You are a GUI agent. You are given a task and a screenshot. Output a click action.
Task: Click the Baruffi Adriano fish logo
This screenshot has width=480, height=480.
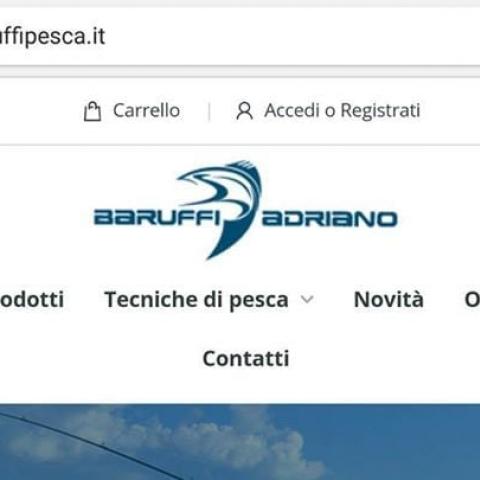click(x=245, y=209)
